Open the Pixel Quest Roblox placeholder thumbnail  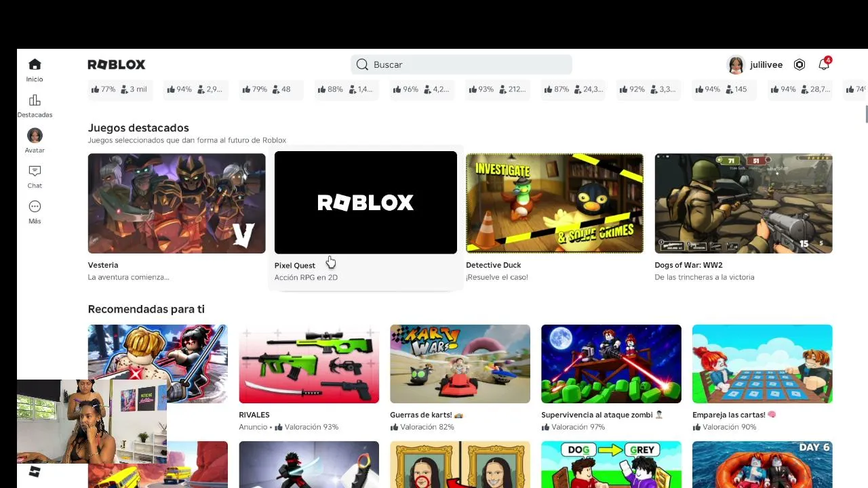coord(366,203)
